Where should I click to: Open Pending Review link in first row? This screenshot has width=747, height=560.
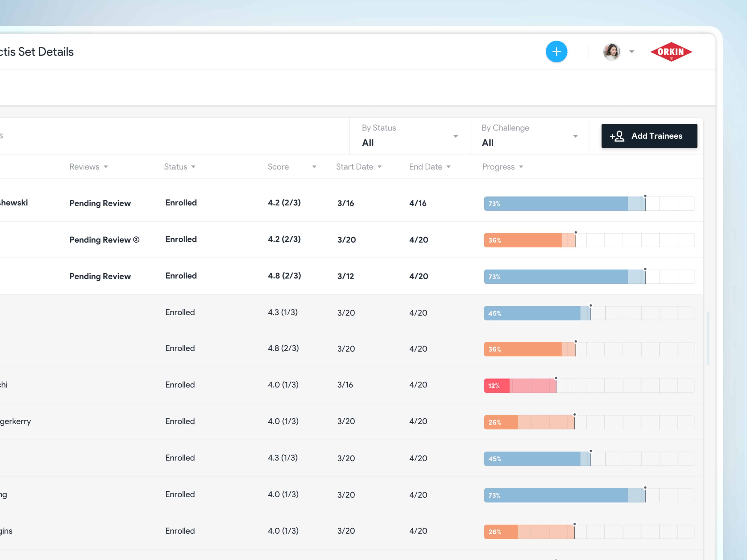click(100, 203)
